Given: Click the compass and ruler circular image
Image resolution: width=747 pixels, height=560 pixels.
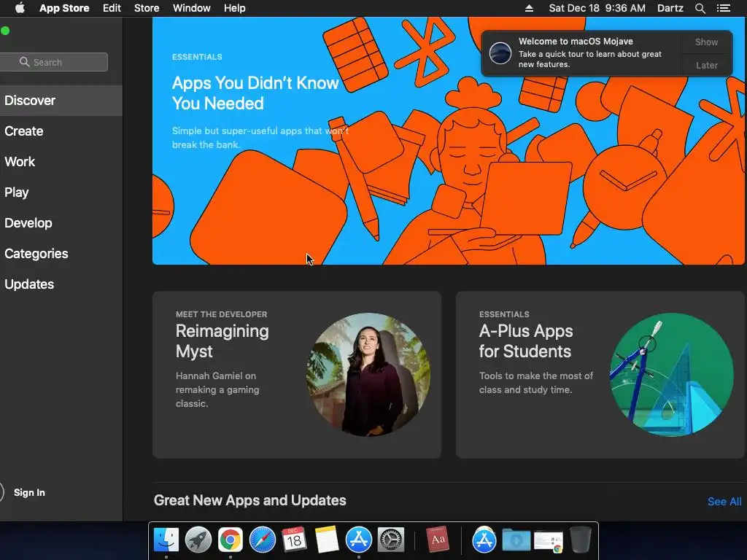Looking at the screenshot, I should [672, 374].
